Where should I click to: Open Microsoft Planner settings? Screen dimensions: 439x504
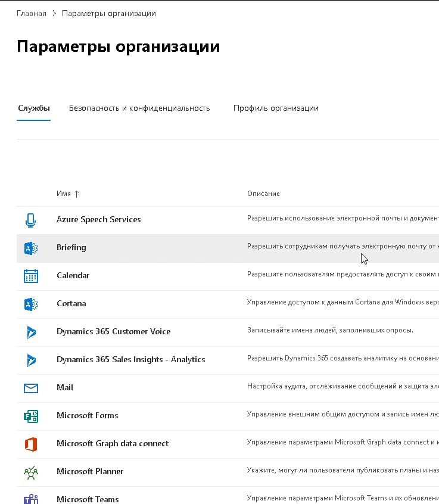click(x=90, y=471)
